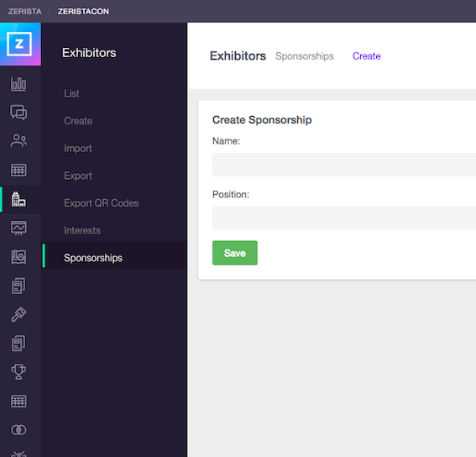Open the trophy sidebar icon
Screen dimensions: 476x457
(x=18, y=371)
